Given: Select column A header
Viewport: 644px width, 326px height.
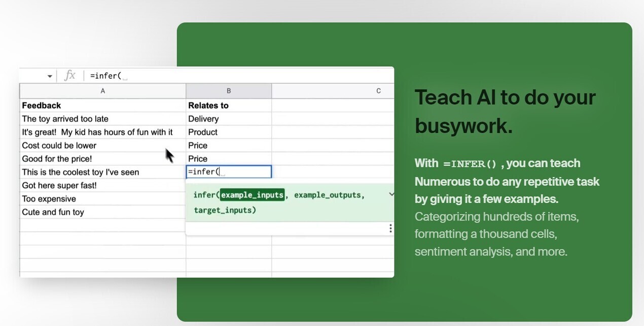Looking at the screenshot, I should [102, 91].
